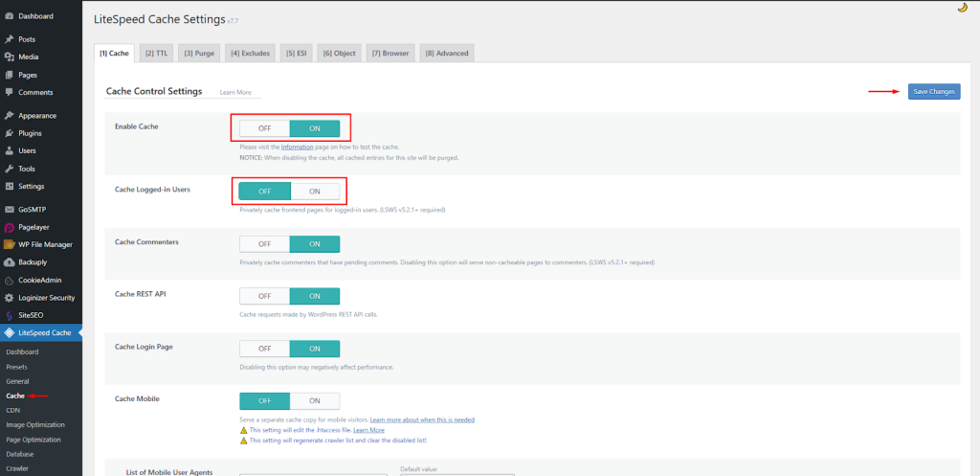The image size is (980, 476).
Task: Click the WP File Manager folder icon
Action: 10,244
